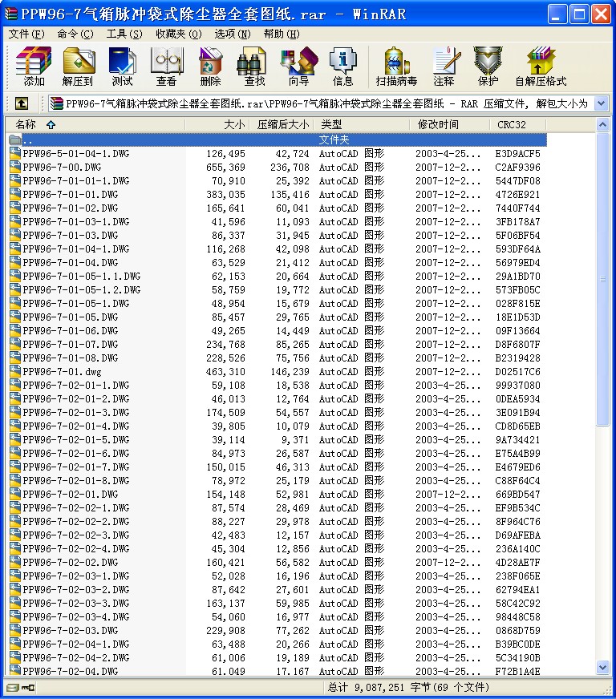Select file PPW96-7-01-05-1.2.DWG

82,289
